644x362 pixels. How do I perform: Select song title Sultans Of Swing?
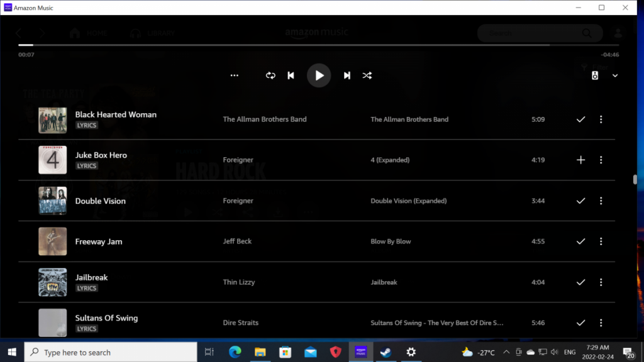point(106,318)
